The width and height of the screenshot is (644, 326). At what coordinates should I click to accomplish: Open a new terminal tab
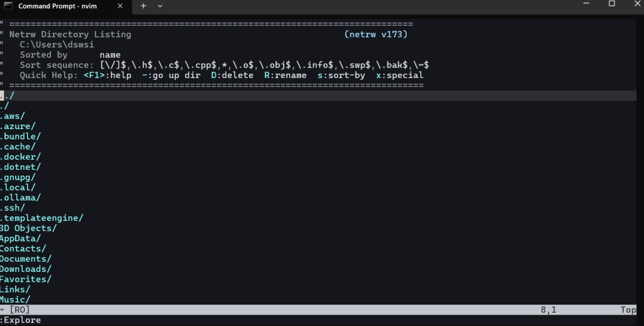coord(143,6)
